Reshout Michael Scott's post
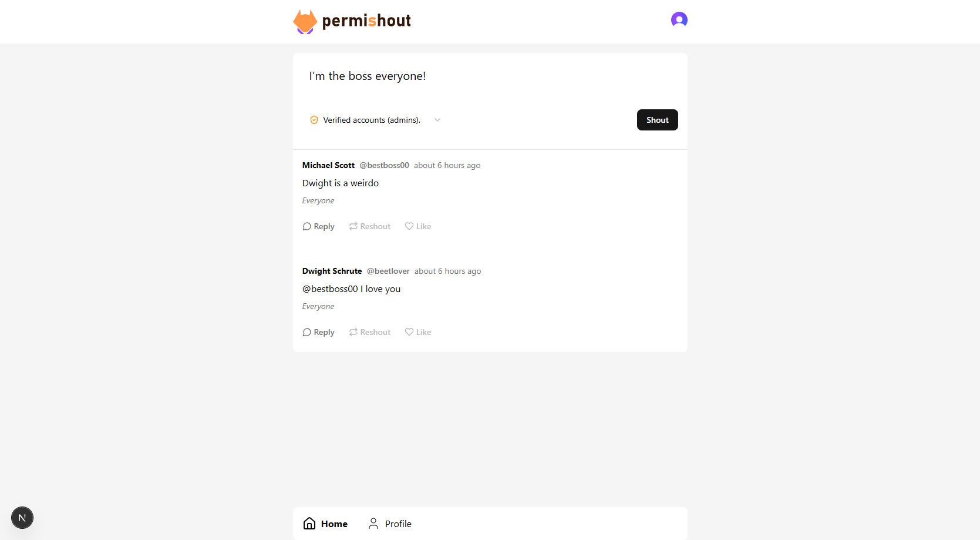This screenshot has height=540, width=980. (370, 226)
